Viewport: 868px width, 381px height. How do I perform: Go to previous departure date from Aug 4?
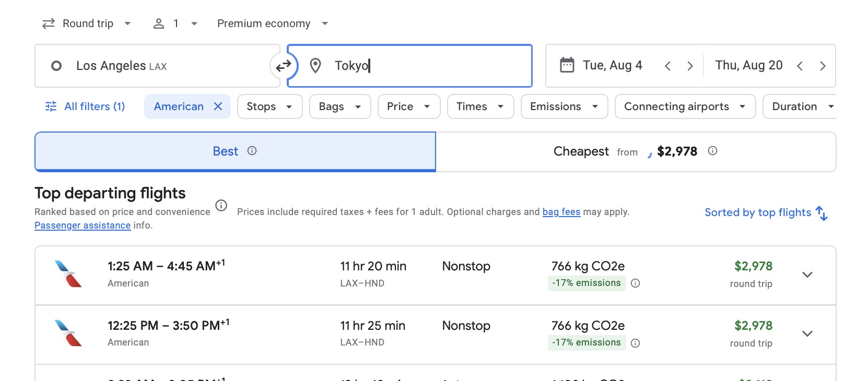667,66
